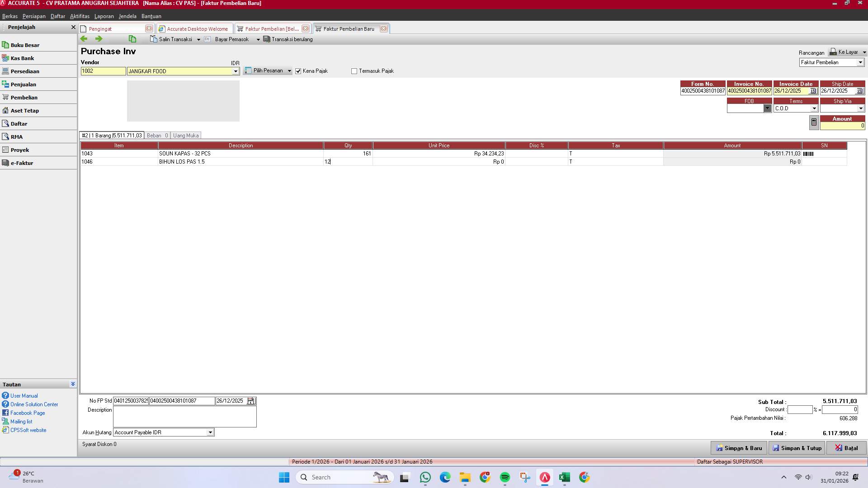868x488 pixels.
Task: Click the back navigation arrow
Action: pyautogui.click(x=84, y=39)
